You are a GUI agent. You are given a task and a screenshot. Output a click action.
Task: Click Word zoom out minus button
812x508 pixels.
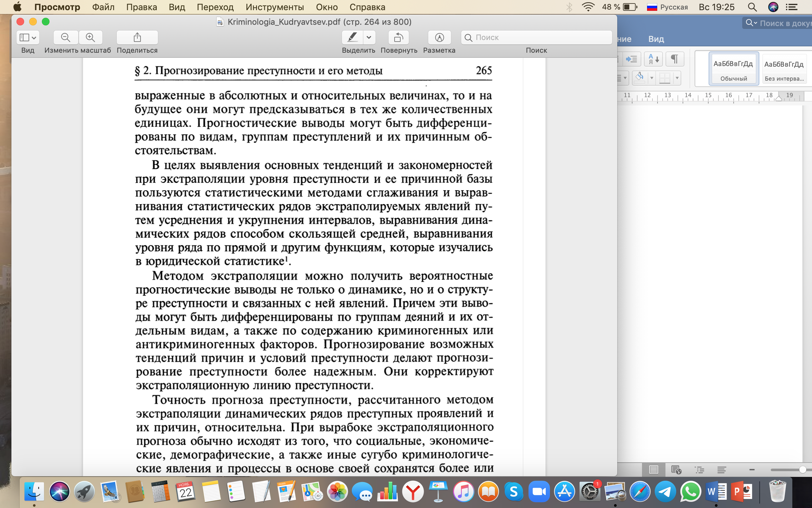[x=752, y=470]
